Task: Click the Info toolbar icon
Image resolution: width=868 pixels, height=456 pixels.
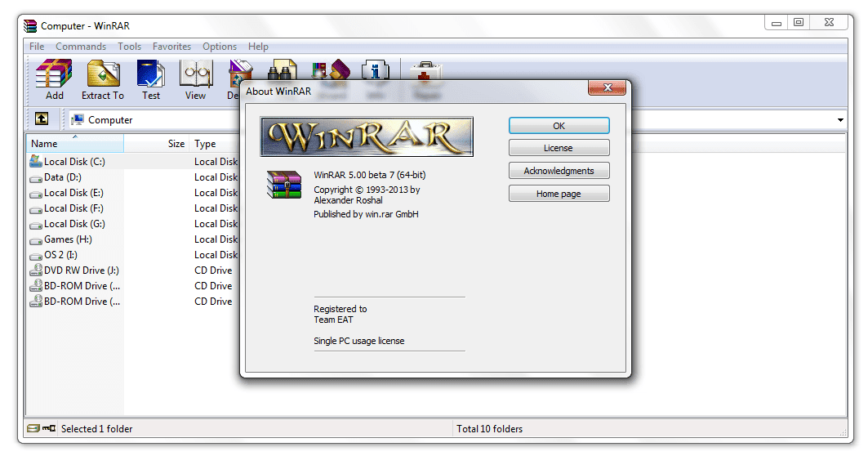Action: click(376, 69)
